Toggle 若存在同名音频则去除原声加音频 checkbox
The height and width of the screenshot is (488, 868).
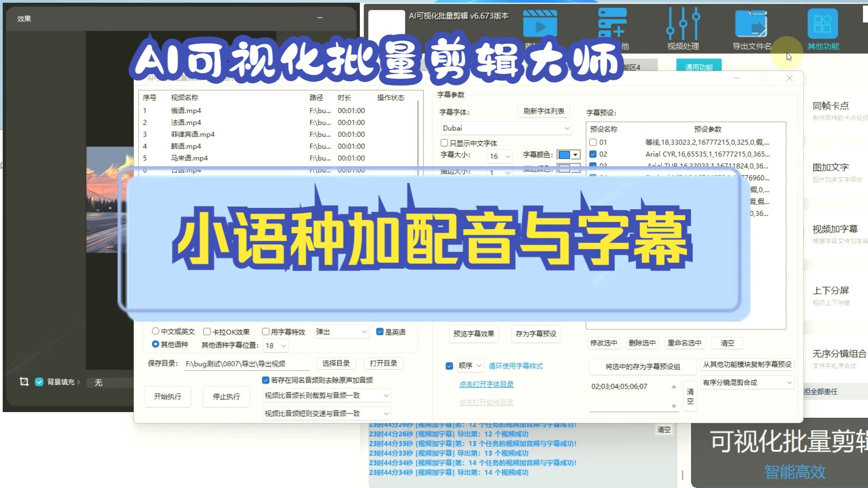pos(266,380)
